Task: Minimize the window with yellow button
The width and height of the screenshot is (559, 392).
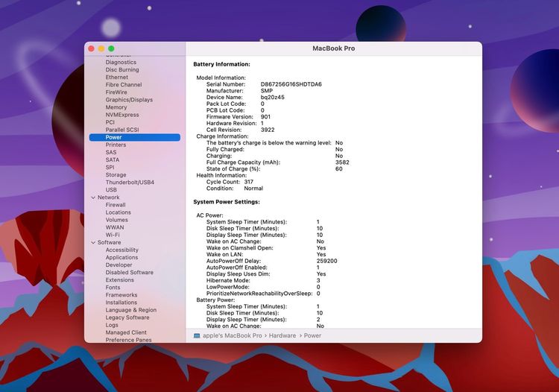Action: pyautogui.click(x=101, y=48)
